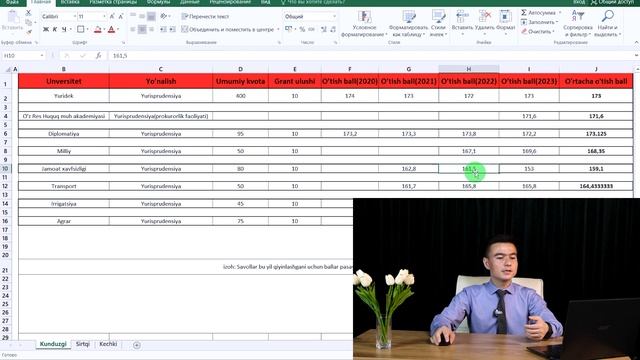
Task: Toggle Wrap Text (Перенести текст)
Action: tap(205, 16)
